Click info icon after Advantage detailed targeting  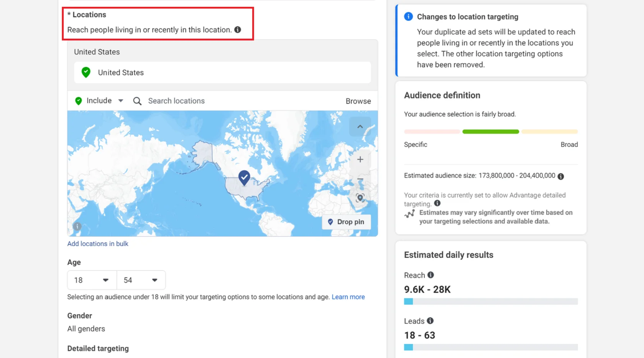(437, 203)
